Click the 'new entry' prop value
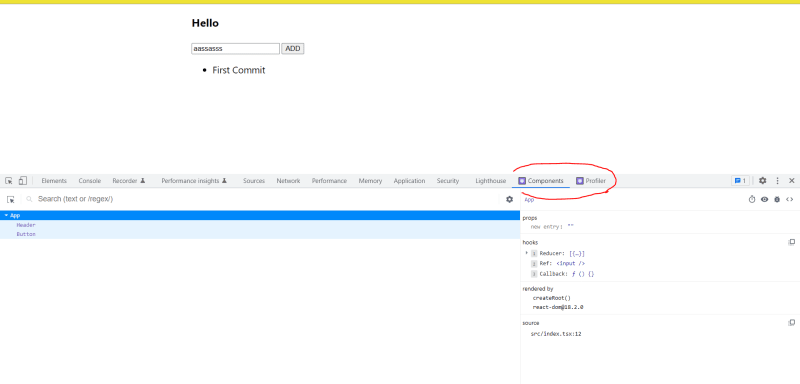The width and height of the screenshot is (800, 384). 570,227
